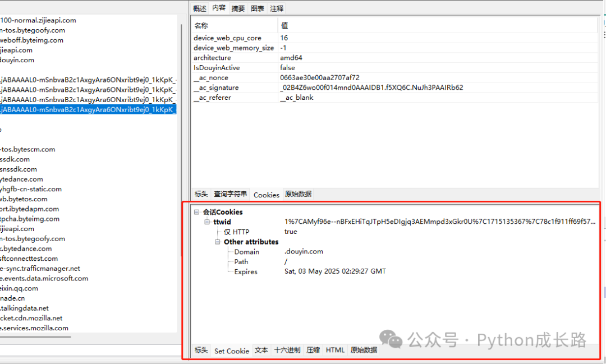
Task: Open 原始数据 tab next to Cookies
Action: [299, 194]
